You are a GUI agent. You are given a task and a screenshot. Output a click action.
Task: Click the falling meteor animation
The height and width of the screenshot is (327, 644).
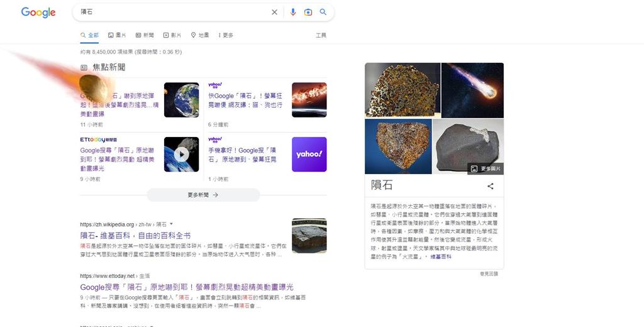[93, 87]
